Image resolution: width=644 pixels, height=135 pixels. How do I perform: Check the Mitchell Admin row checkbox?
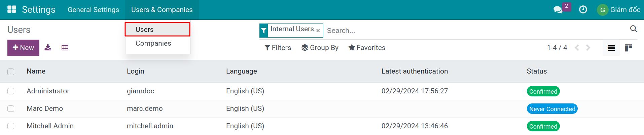pos(11,126)
